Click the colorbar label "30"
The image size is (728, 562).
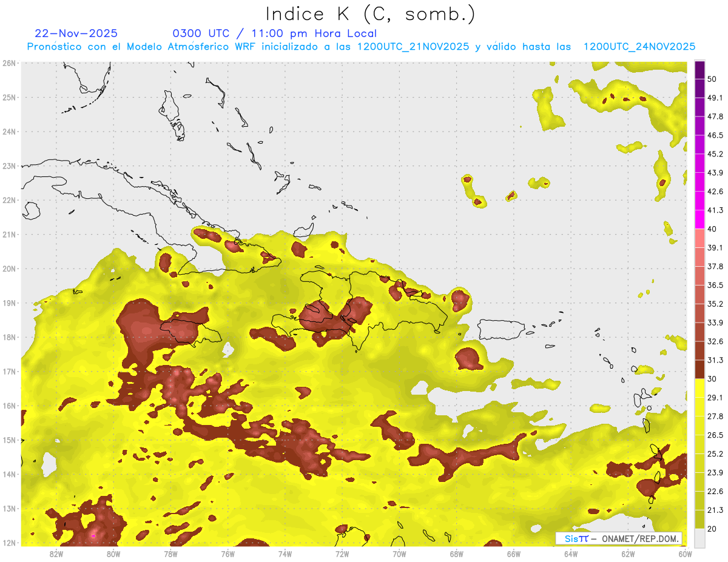[712, 379]
